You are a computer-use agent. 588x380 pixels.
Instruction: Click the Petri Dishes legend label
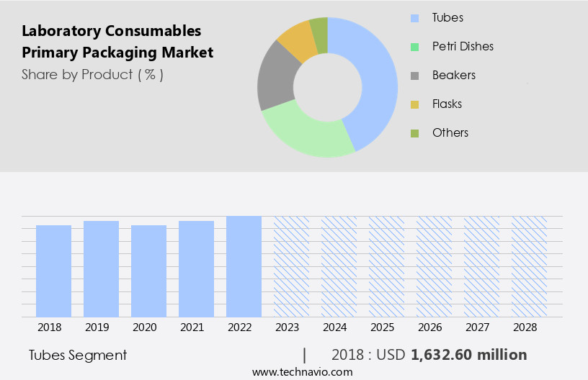463,47
